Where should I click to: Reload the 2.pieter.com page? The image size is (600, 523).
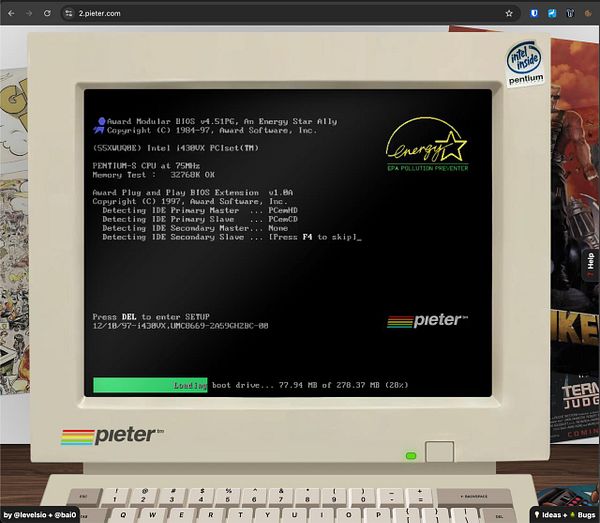pos(47,13)
